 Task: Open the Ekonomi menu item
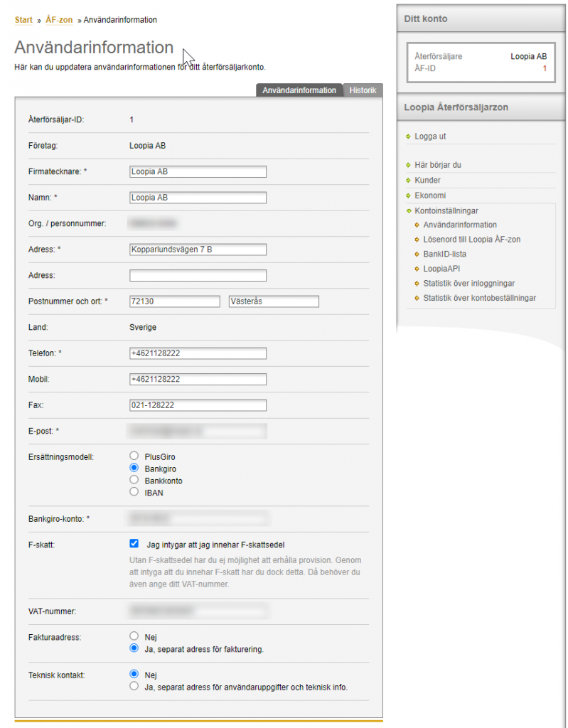430,196
